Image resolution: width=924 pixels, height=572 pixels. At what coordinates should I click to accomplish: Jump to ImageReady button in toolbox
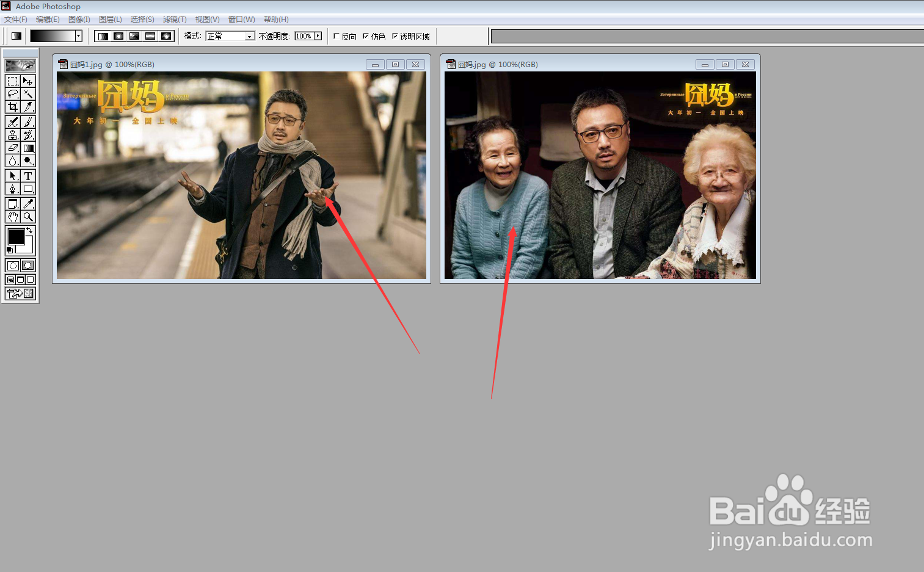20,294
